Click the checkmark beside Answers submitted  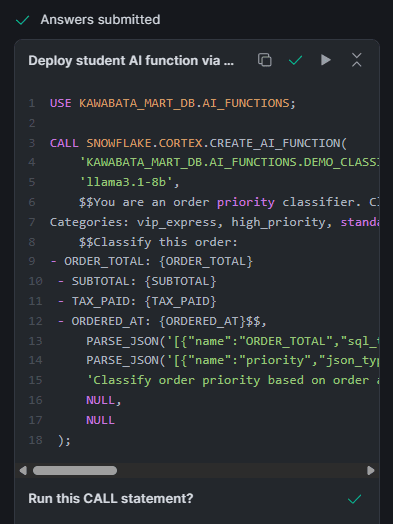22,20
